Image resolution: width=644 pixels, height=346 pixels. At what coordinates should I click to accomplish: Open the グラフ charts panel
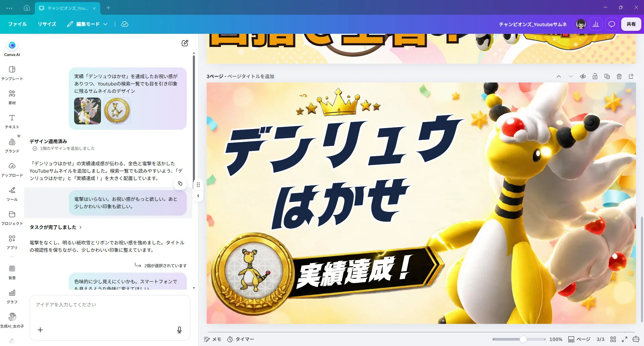tap(12, 296)
